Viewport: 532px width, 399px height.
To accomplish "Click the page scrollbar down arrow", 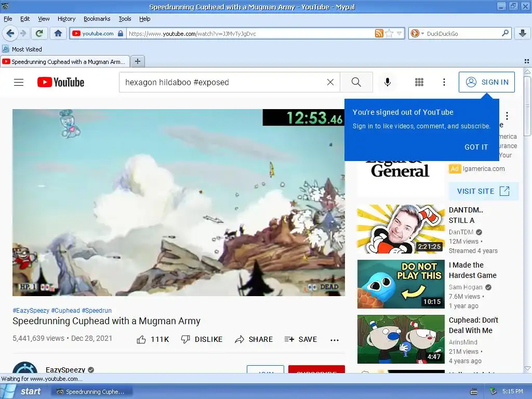I will 527,368.
